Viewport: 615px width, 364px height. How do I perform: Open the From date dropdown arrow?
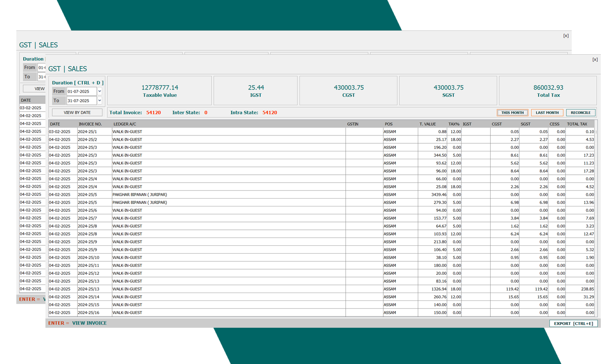pos(99,91)
